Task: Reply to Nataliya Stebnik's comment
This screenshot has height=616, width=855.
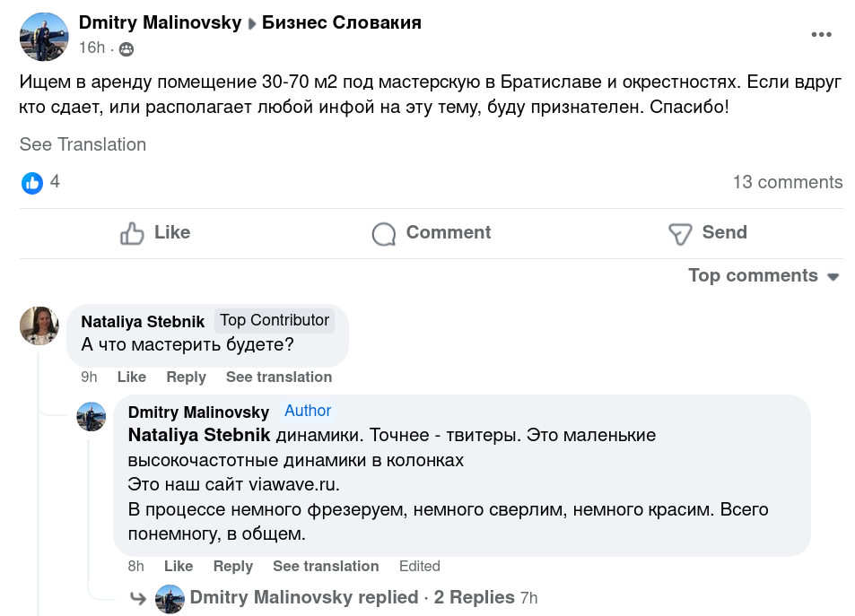Action: [186, 377]
